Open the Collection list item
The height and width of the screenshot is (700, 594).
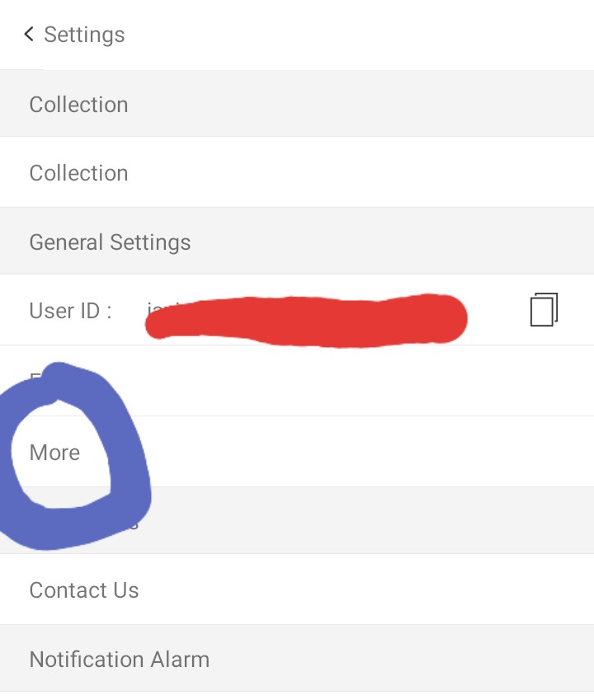[x=78, y=173]
